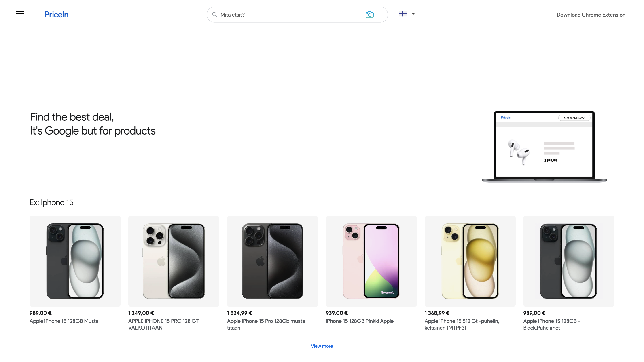The width and height of the screenshot is (644, 362).
Task: Click the 'Mitä etsit?' search field
Action: click(x=288, y=15)
